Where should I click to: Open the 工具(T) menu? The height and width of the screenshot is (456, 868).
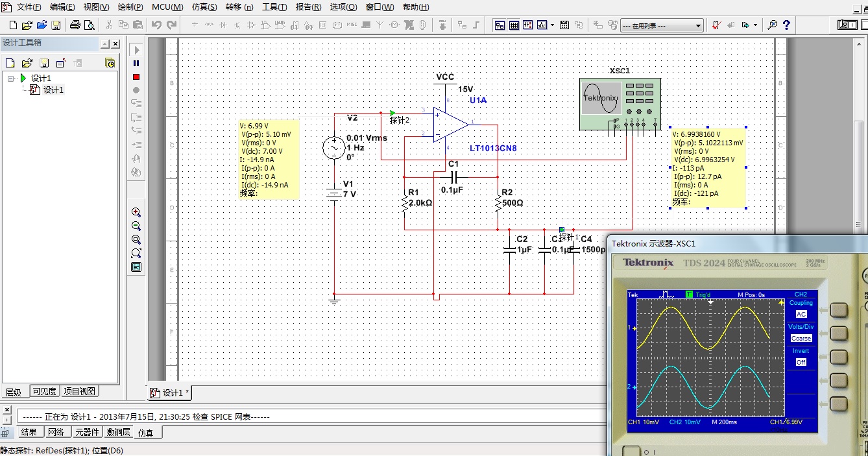[274, 7]
